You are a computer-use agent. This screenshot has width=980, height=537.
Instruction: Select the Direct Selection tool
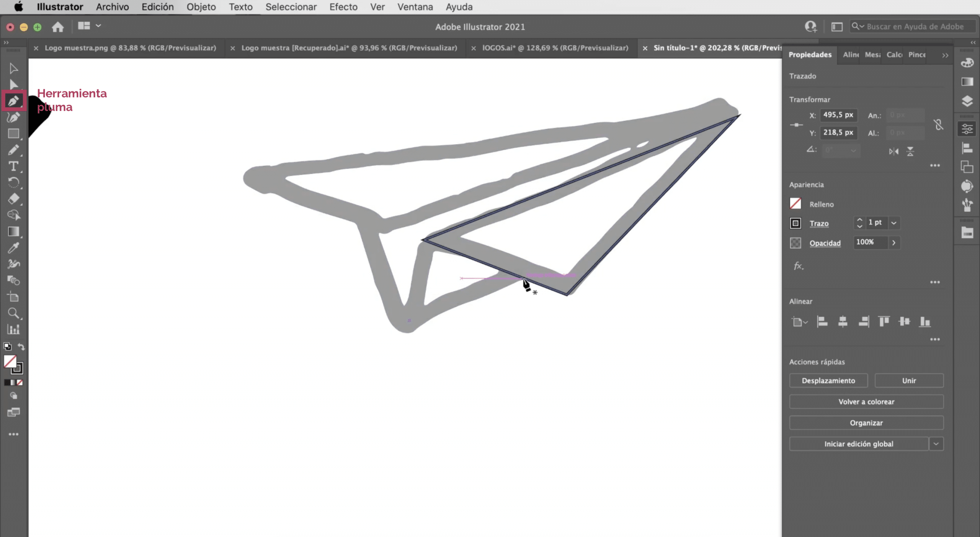(x=13, y=85)
